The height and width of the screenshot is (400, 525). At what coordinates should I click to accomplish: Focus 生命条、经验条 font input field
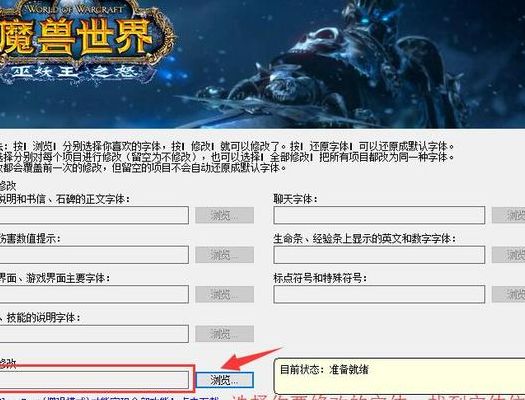(379, 255)
